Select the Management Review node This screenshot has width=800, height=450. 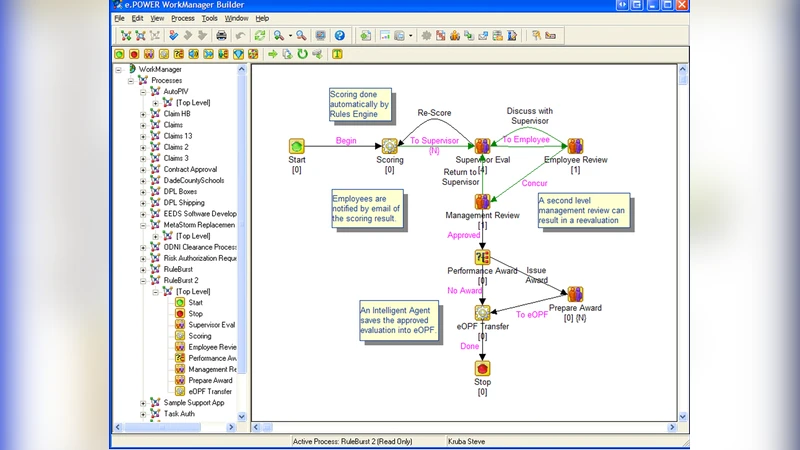482,202
